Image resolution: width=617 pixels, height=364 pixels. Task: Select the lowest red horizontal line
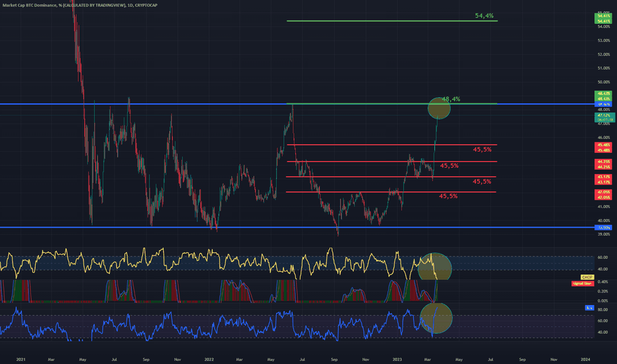coord(391,192)
